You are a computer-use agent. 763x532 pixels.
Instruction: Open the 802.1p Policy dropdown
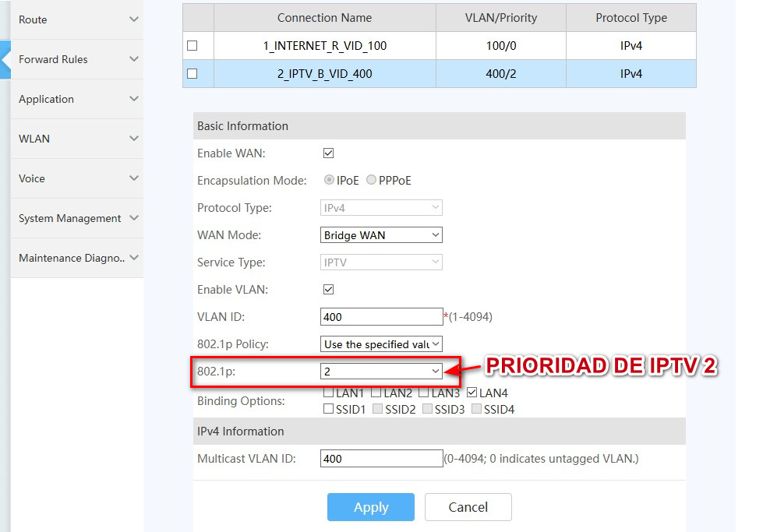[381, 344]
